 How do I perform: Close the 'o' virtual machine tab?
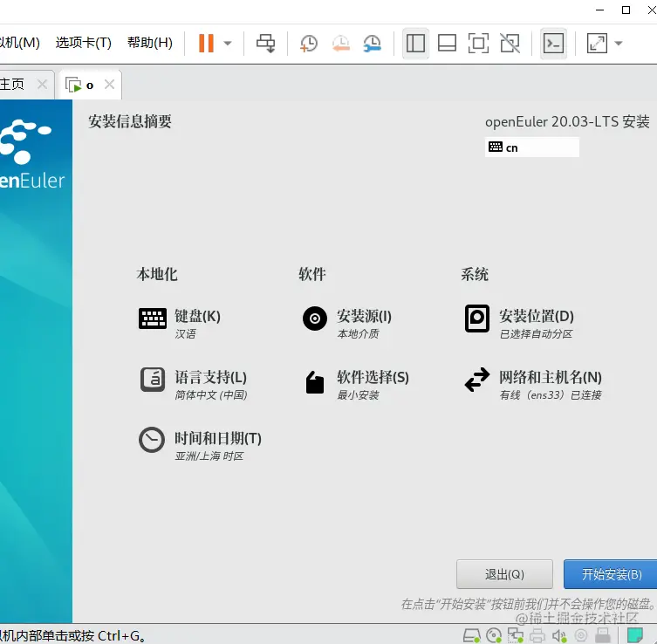[109, 85]
